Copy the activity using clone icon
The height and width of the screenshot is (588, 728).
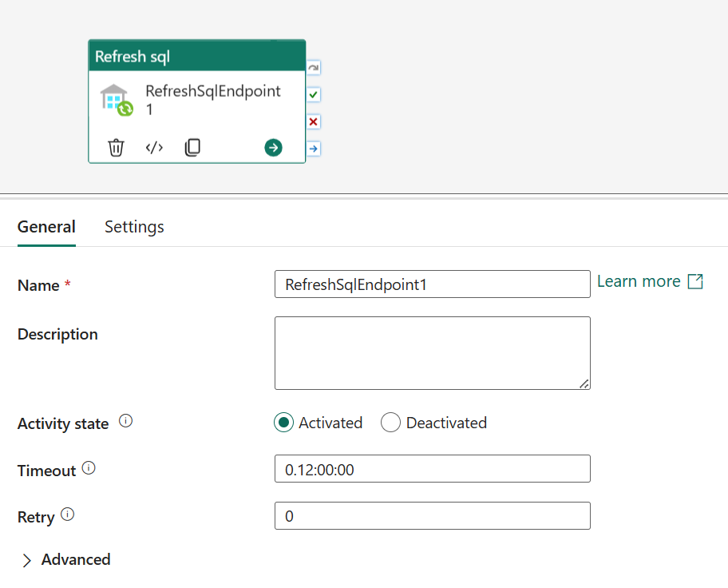(192, 147)
